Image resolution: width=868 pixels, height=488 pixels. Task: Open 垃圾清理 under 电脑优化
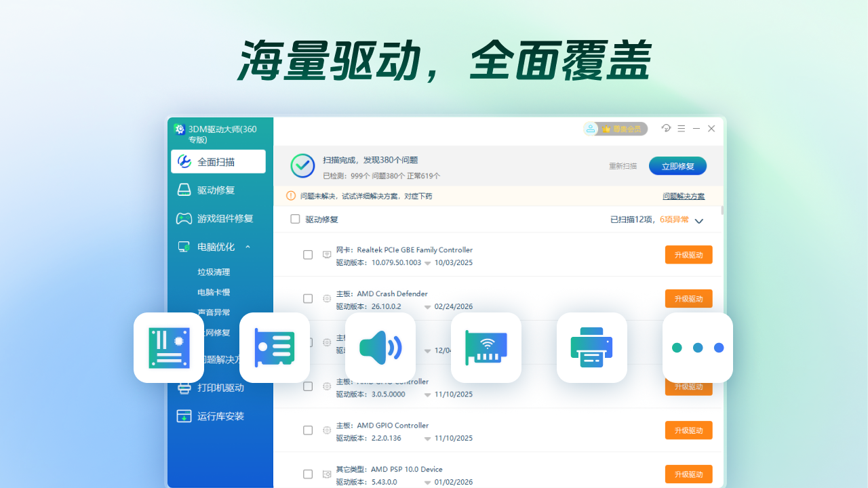click(x=214, y=272)
